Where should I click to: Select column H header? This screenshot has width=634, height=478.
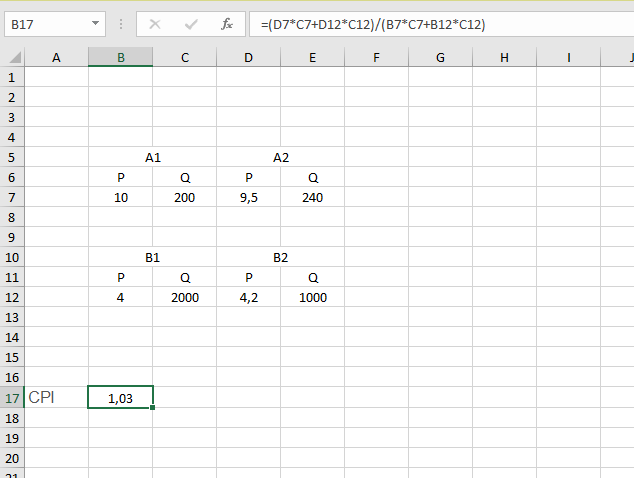pyautogui.click(x=504, y=58)
